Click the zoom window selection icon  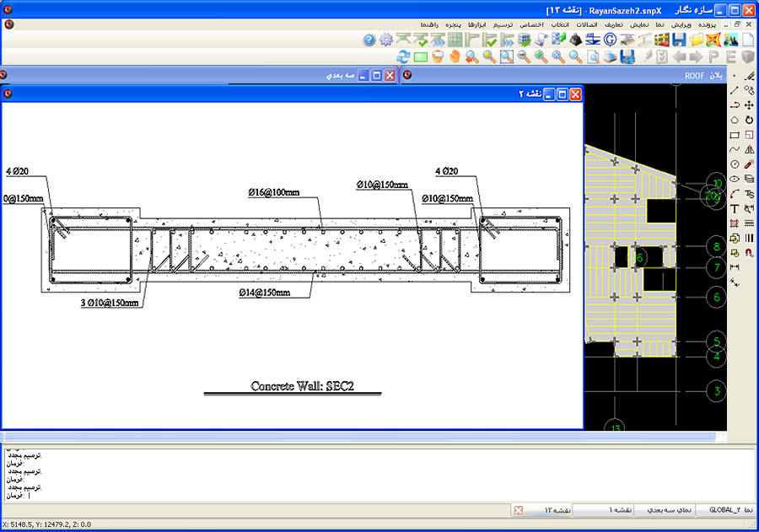(506, 57)
